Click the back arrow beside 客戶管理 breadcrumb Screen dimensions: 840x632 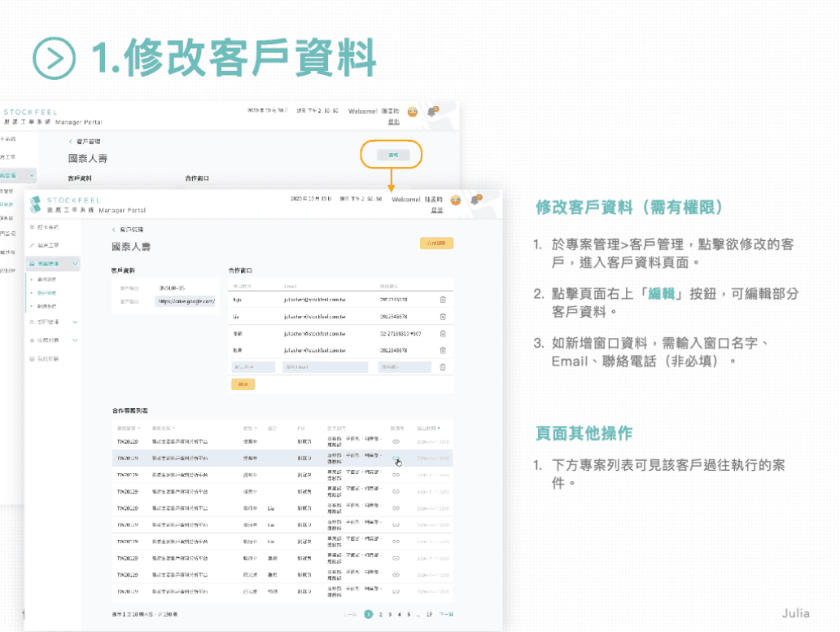click(x=114, y=230)
